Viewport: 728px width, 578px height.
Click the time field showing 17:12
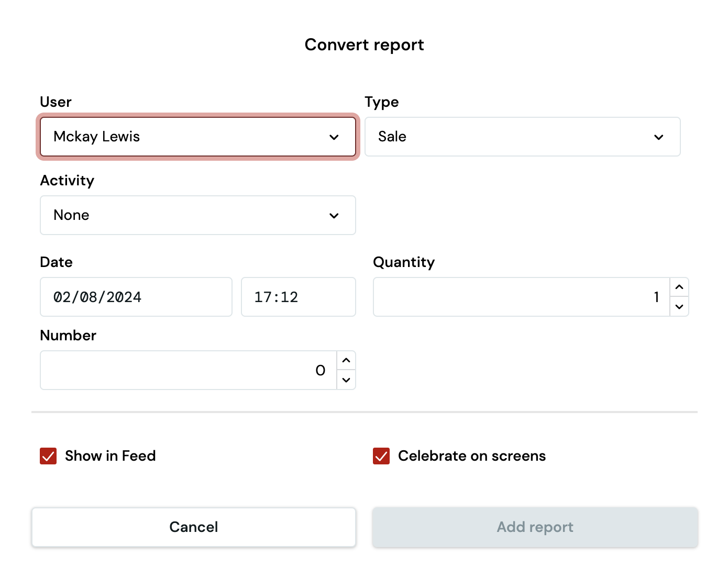click(298, 297)
